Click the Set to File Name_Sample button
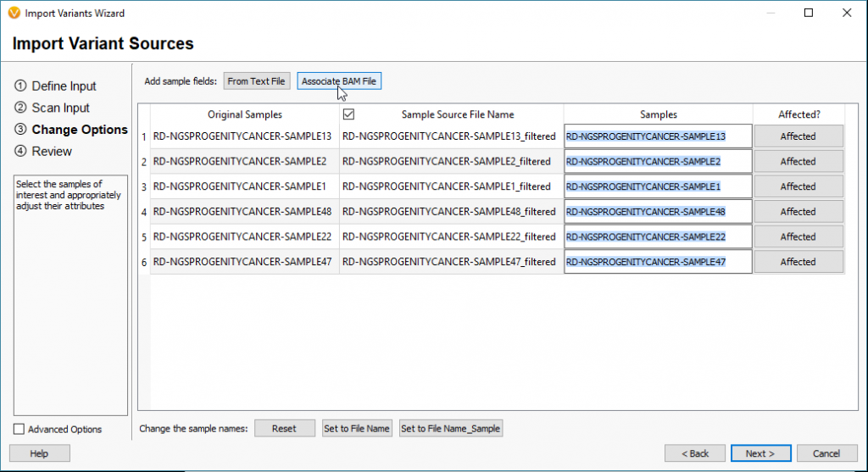The width and height of the screenshot is (868, 472). coord(451,428)
